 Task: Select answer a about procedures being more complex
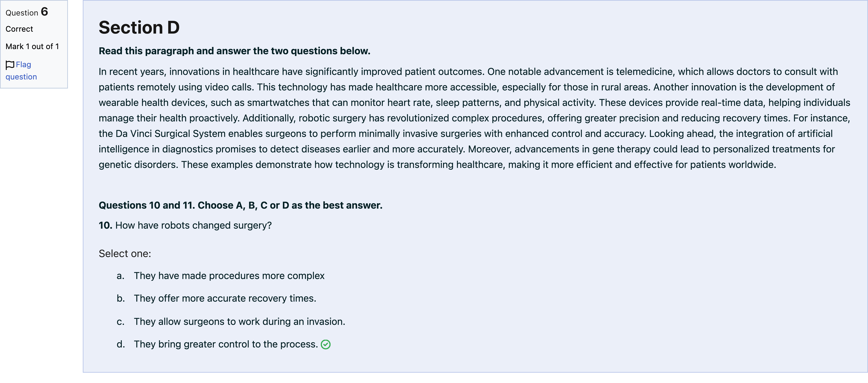click(229, 276)
